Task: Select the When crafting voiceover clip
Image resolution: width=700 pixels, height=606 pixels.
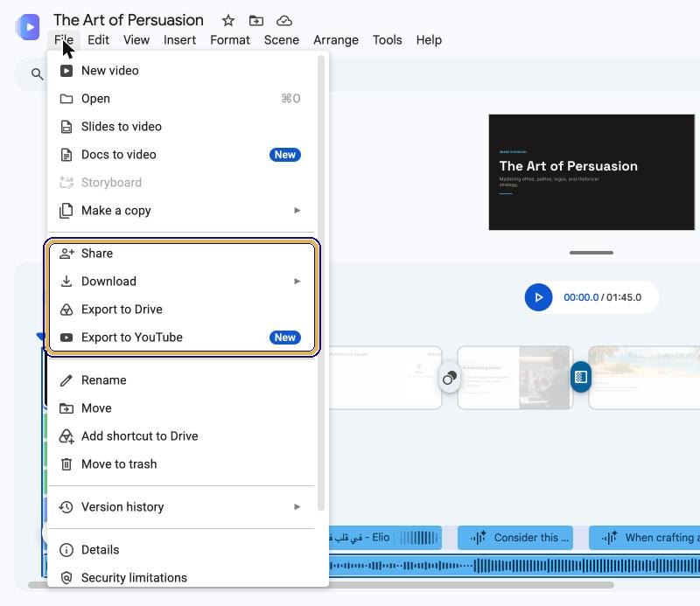Action: pos(644,537)
